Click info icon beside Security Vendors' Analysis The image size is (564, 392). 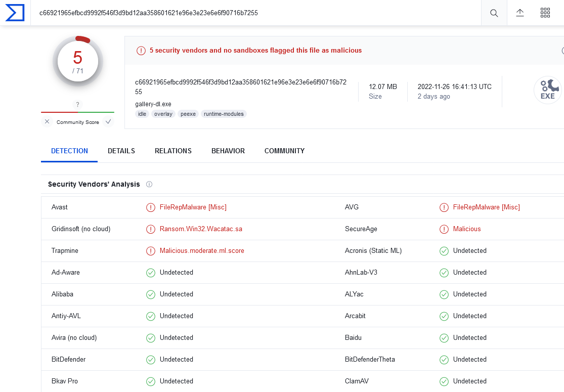pos(149,185)
